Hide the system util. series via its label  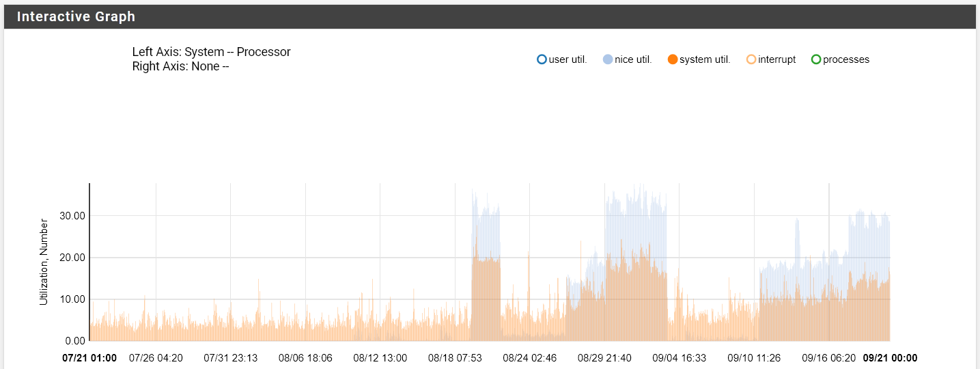(x=705, y=59)
